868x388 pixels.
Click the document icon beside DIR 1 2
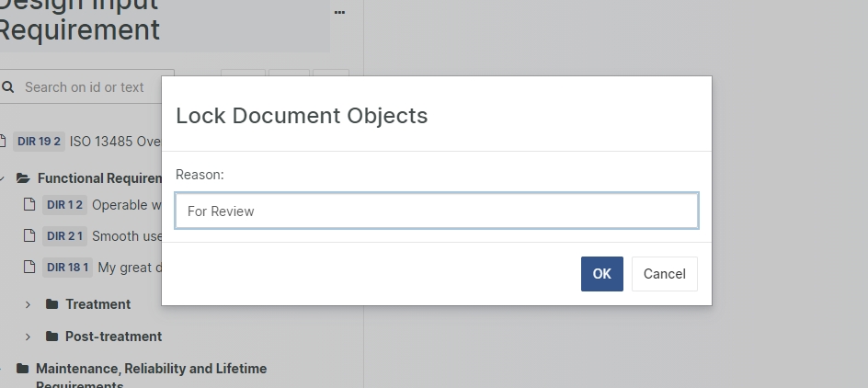29,205
